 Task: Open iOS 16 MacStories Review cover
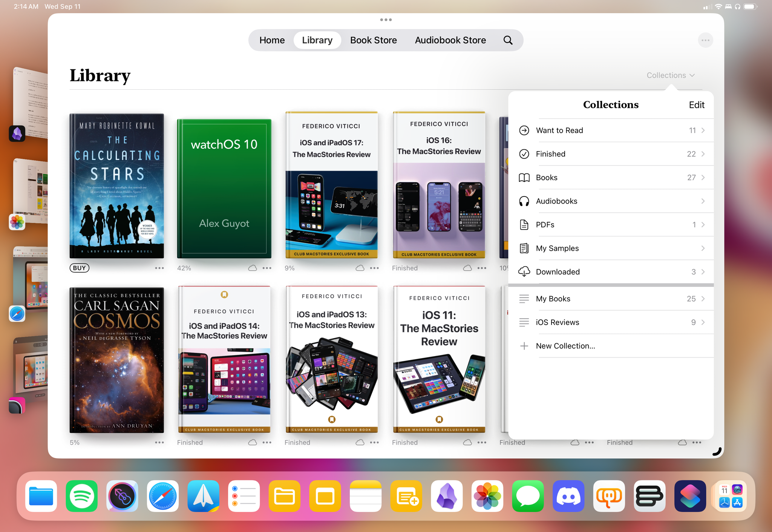pos(439,185)
